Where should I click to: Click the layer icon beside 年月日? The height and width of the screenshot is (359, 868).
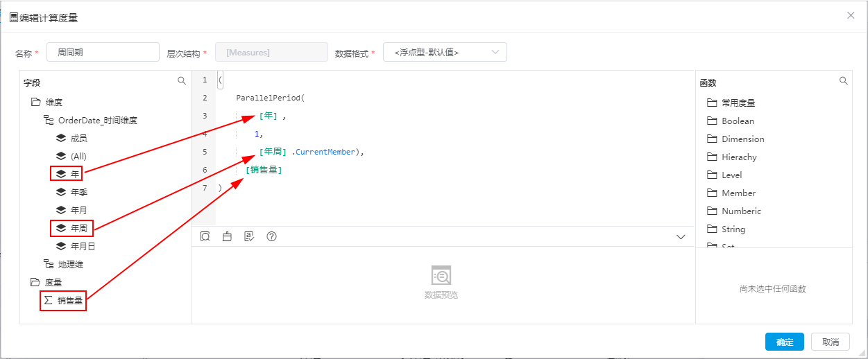tap(61, 246)
